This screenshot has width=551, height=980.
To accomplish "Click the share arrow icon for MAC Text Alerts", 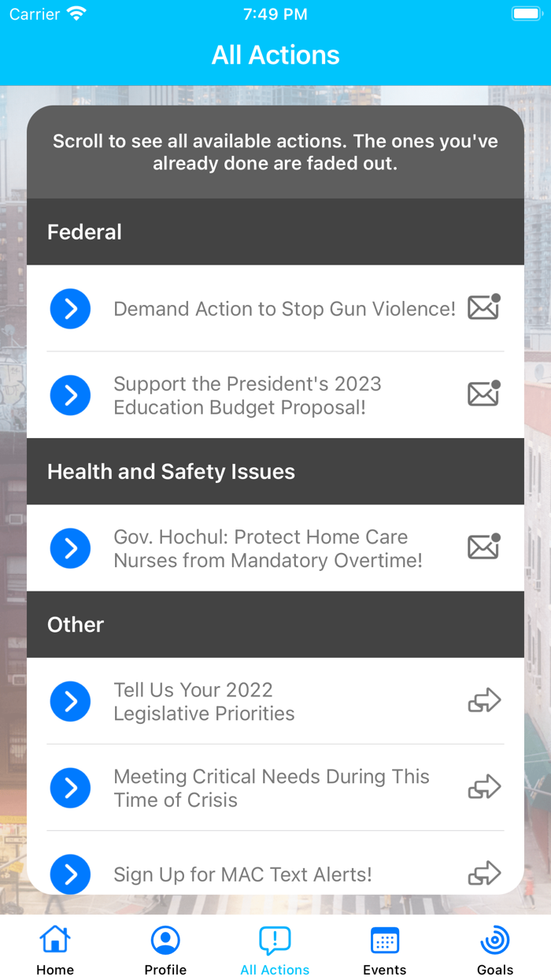I will click(486, 873).
